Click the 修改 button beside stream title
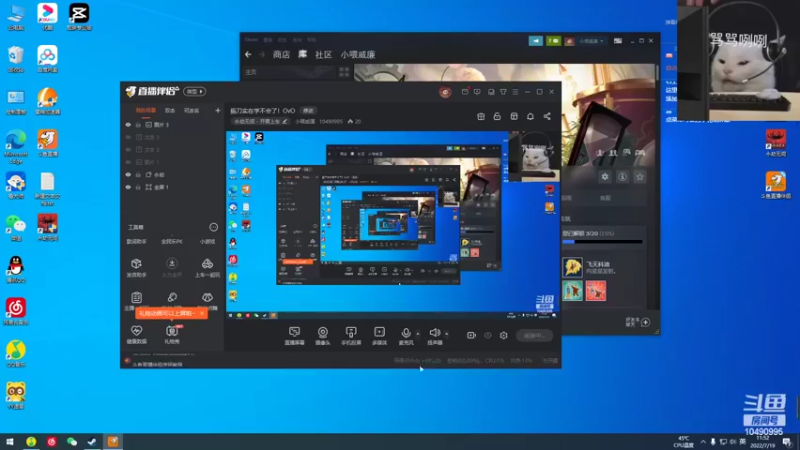 (x=308, y=111)
